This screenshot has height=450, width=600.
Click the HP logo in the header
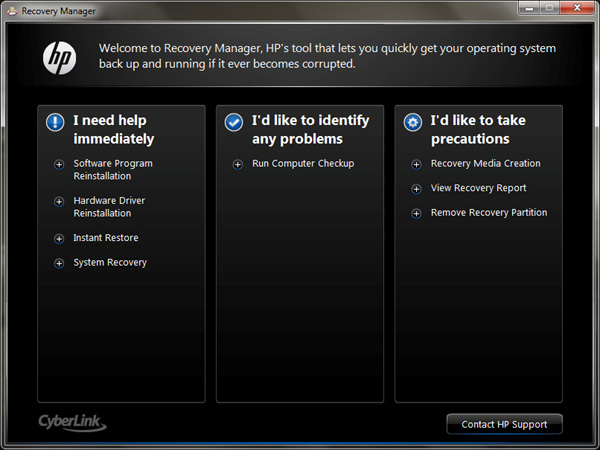tap(59, 58)
